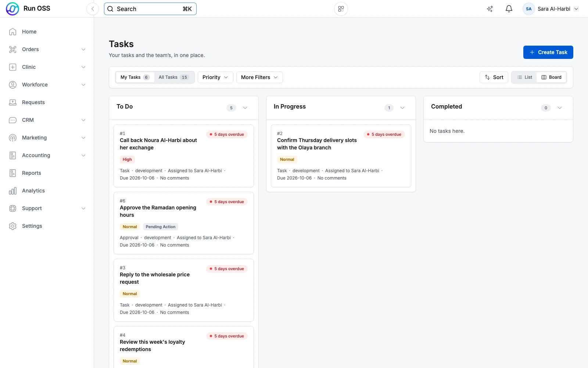Image resolution: width=588 pixels, height=368 pixels.
Task: Open the More Filters dropdown
Action: pyautogui.click(x=259, y=77)
